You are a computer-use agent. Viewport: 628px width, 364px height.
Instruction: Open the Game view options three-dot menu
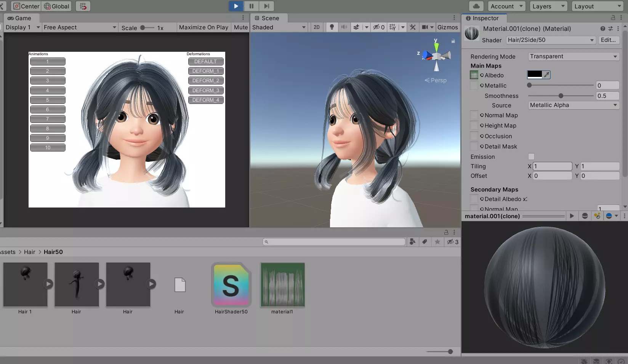tap(243, 18)
